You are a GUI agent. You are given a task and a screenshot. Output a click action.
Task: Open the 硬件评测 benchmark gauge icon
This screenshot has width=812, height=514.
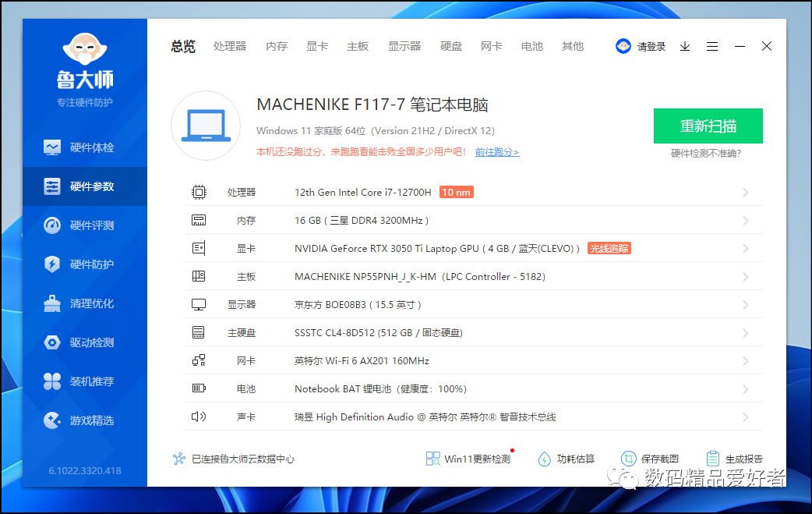[51, 225]
